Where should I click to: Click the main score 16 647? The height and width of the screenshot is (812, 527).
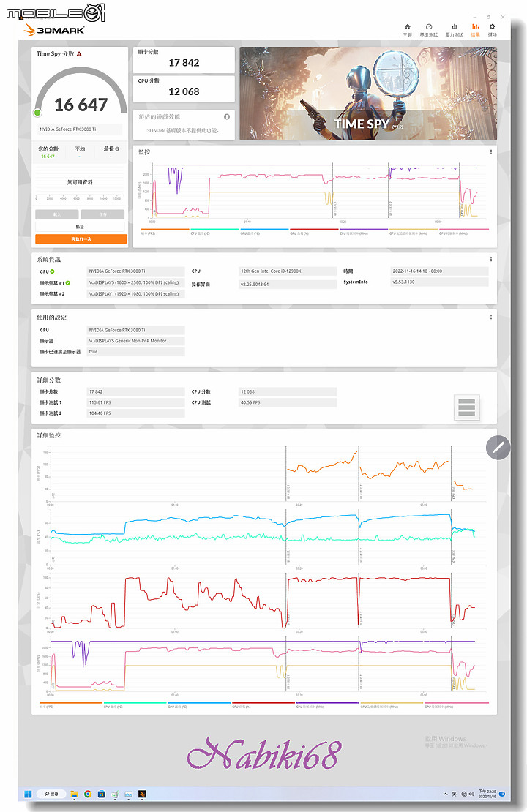[x=81, y=105]
